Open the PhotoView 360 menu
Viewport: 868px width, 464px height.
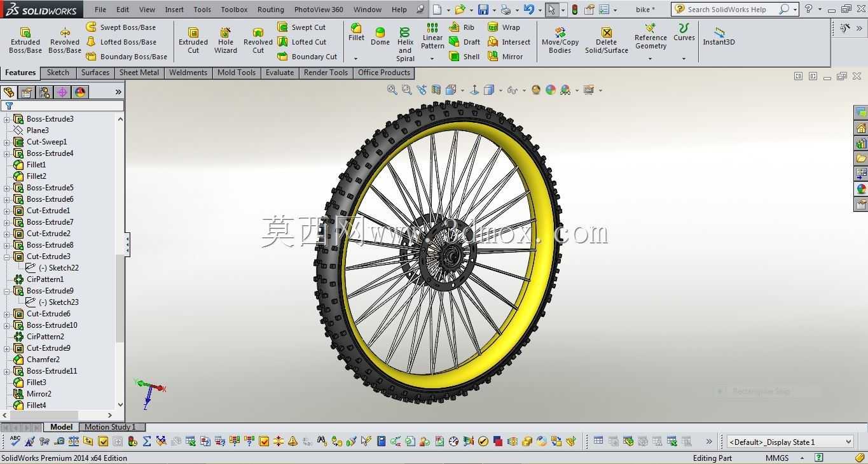coord(319,10)
